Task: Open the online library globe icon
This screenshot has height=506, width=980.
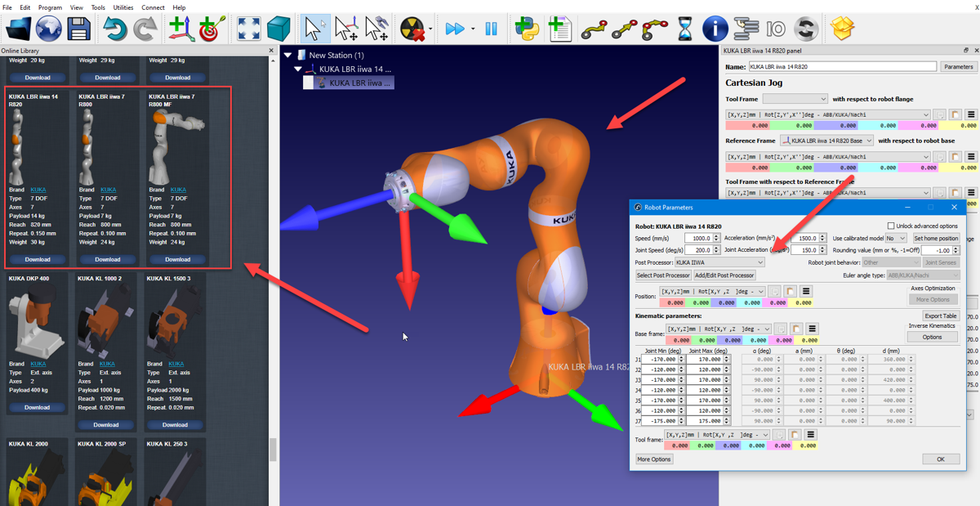Action: pyautogui.click(x=48, y=29)
